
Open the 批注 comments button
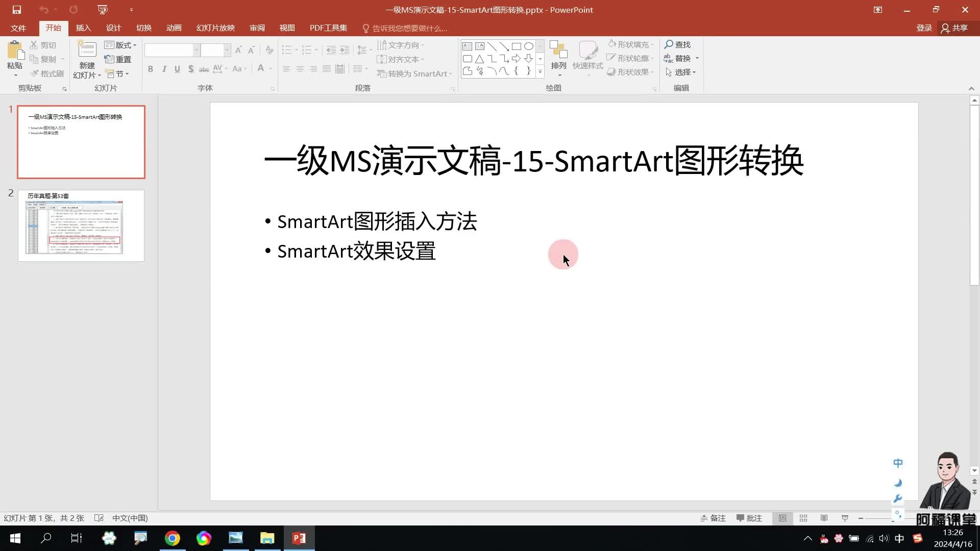[x=749, y=518]
